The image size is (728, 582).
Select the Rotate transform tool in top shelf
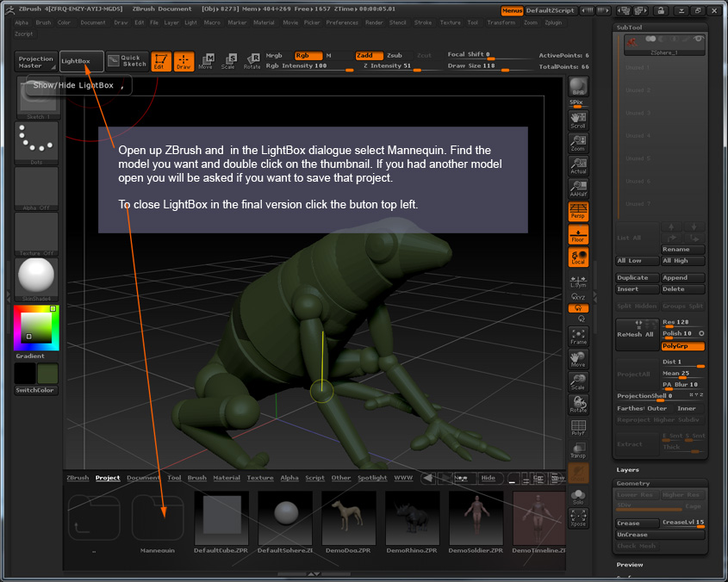click(252, 61)
